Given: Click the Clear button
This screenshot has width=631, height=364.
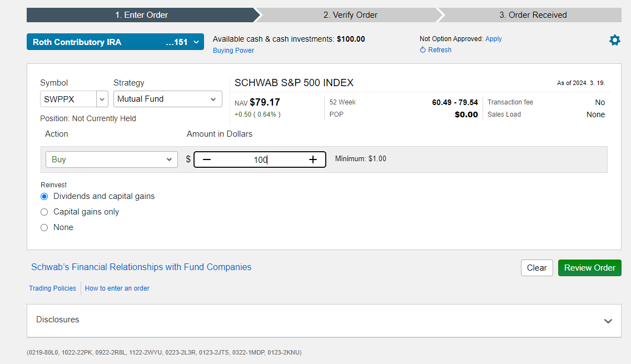Looking at the screenshot, I should [537, 268].
